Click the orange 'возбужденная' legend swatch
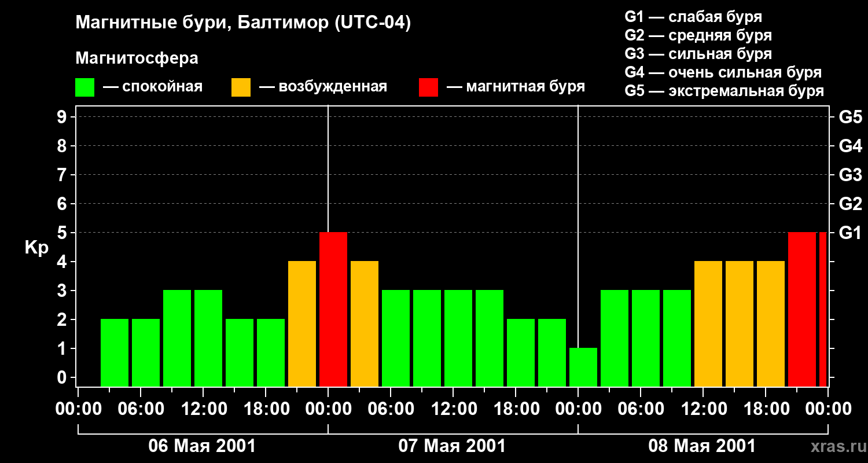 point(241,87)
